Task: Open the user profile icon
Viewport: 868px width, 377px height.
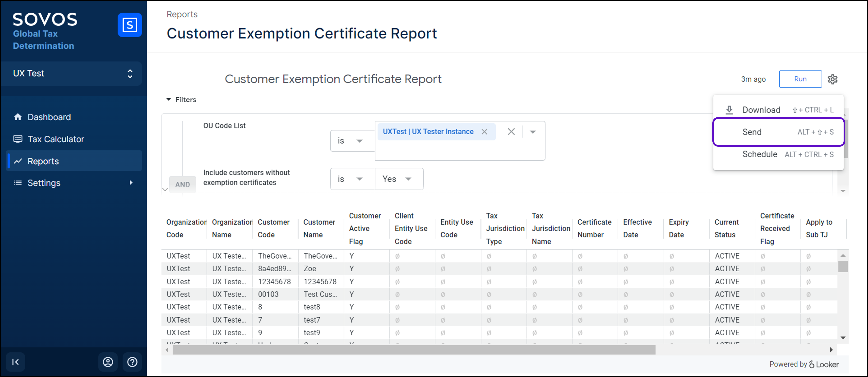Action: [x=108, y=362]
